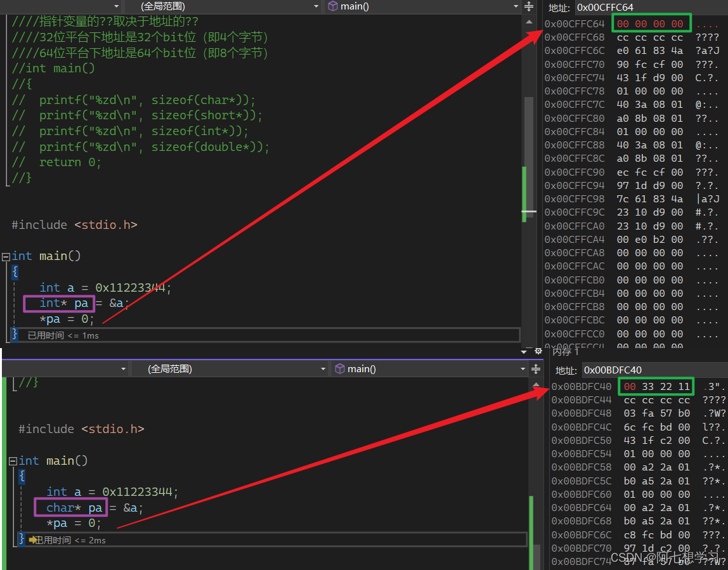Open the lower editor's leftmost project dropdown arrow

[124, 369]
